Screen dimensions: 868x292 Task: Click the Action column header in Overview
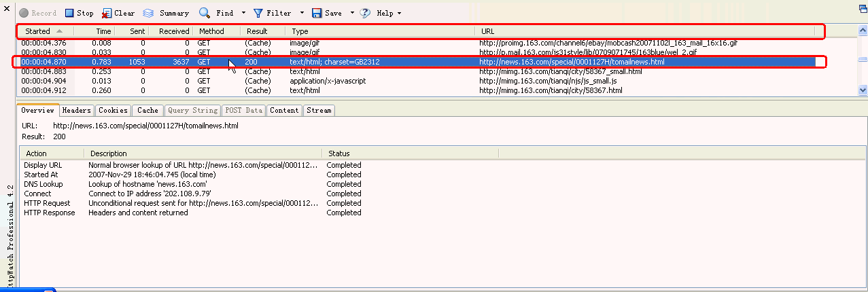coord(52,153)
